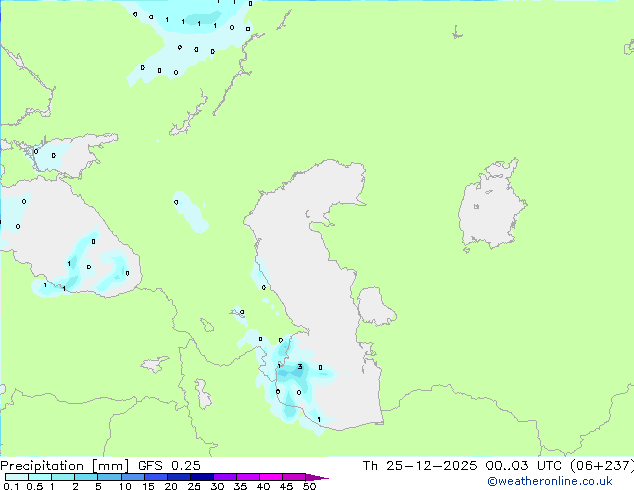Image resolution: width=634 pixels, height=490 pixels.
Task: Click the small Kara-Bogaz-Gol bay east of the Caspian
Action: pyautogui.click(x=374, y=305)
